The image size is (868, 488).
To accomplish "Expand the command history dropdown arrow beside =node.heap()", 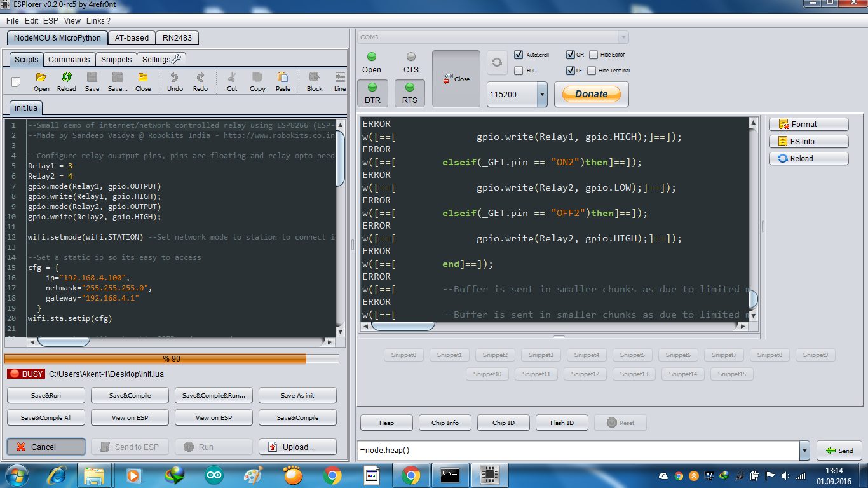I will pos(804,451).
